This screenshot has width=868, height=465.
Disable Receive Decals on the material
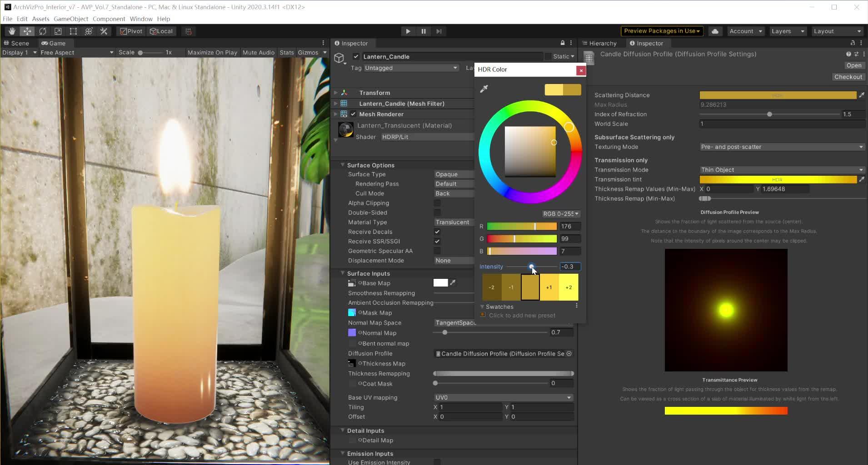[437, 232]
